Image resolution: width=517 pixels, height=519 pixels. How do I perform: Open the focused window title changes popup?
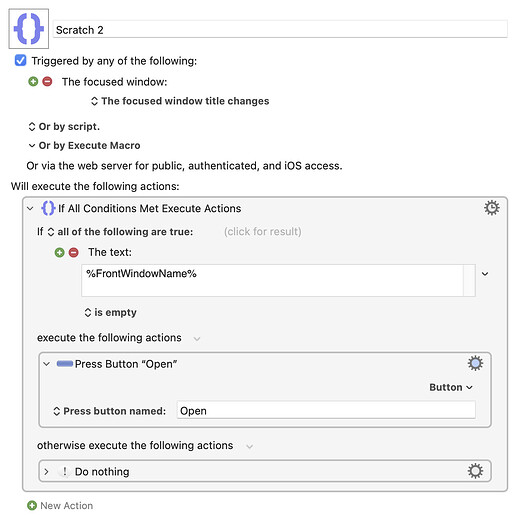[180, 101]
